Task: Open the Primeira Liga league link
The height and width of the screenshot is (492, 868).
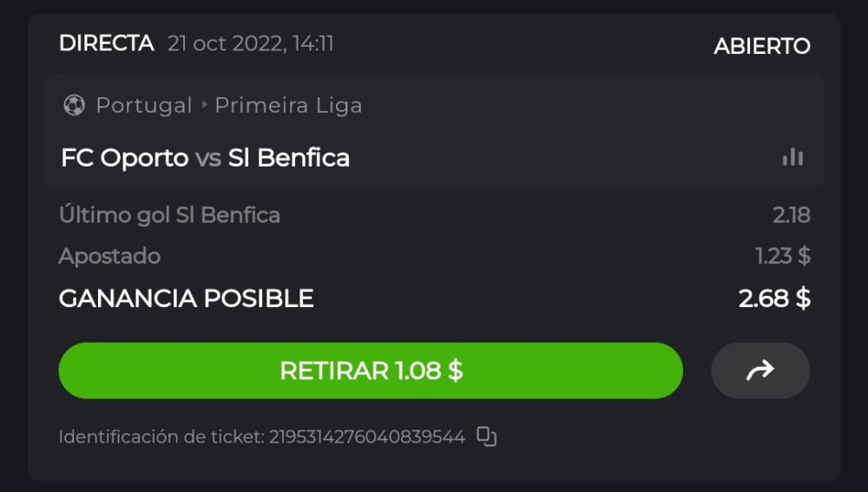Action: (x=288, y=106)
